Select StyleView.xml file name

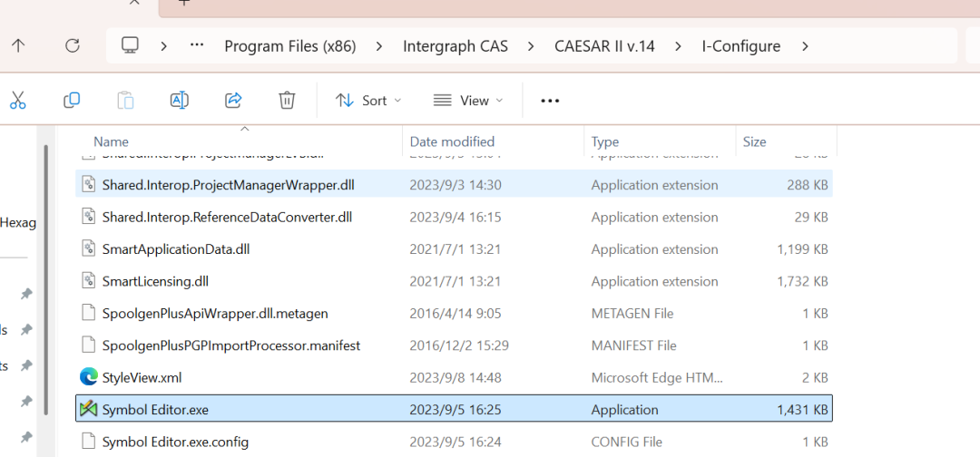point(142,378)
